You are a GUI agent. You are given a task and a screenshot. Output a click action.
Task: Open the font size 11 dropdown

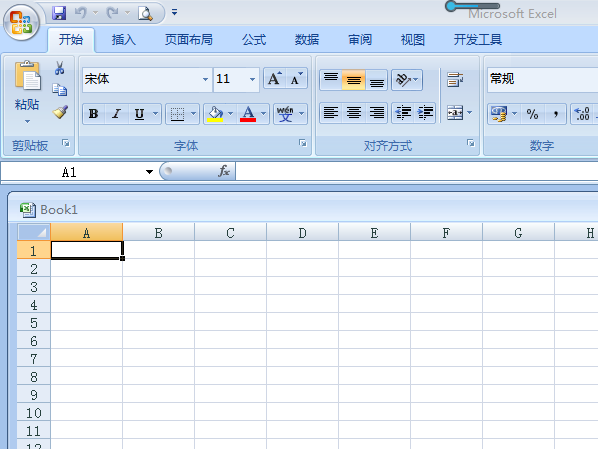(x=252, y=79)
